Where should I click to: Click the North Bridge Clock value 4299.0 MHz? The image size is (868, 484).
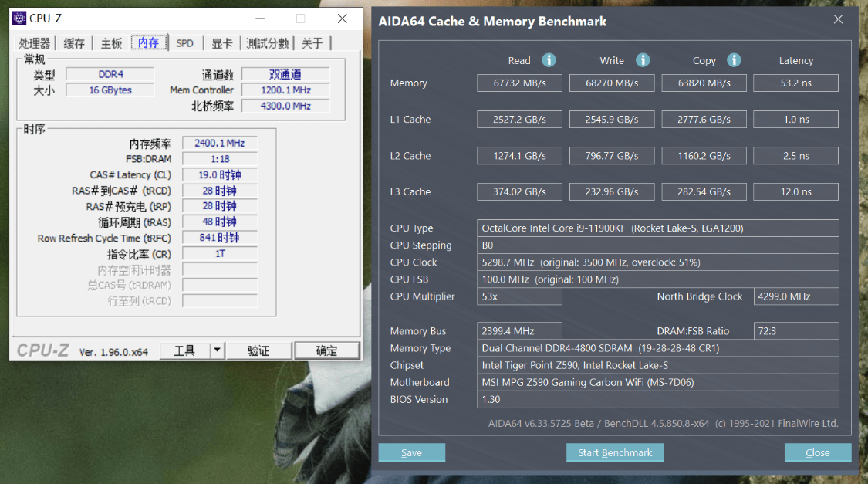point(796,296)
